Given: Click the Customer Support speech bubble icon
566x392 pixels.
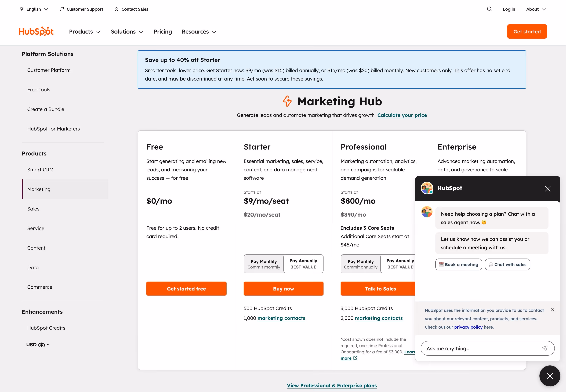Looking at the screenshot, I should [x=62, y=9].
